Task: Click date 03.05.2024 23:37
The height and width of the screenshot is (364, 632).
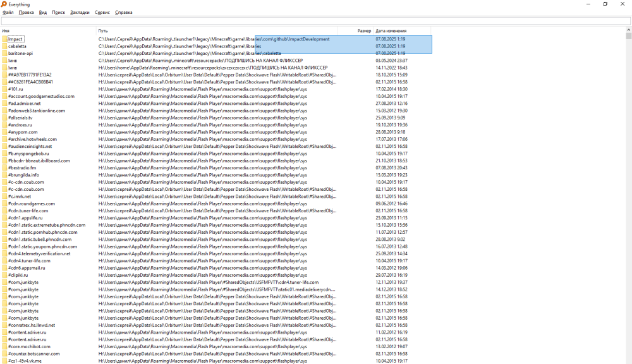Action: tap(391, 61)
